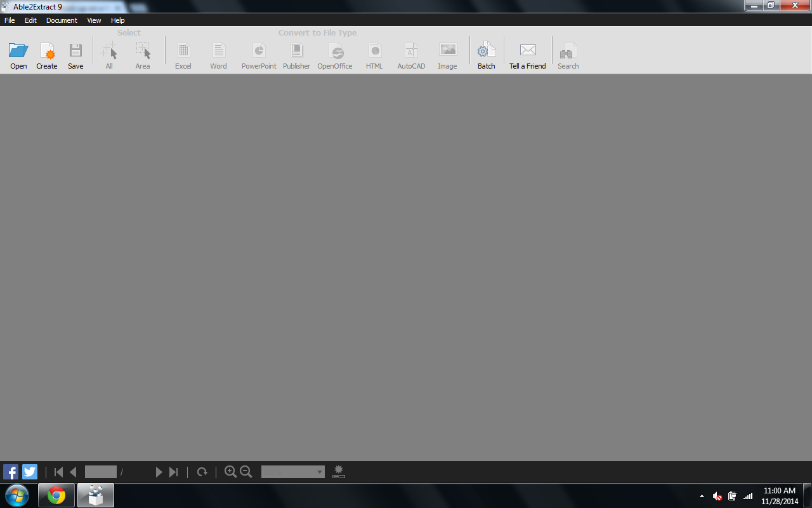This screenshot has width=812, height=508.
Task: Click the page number input field
Action: [x=101, y=472]
